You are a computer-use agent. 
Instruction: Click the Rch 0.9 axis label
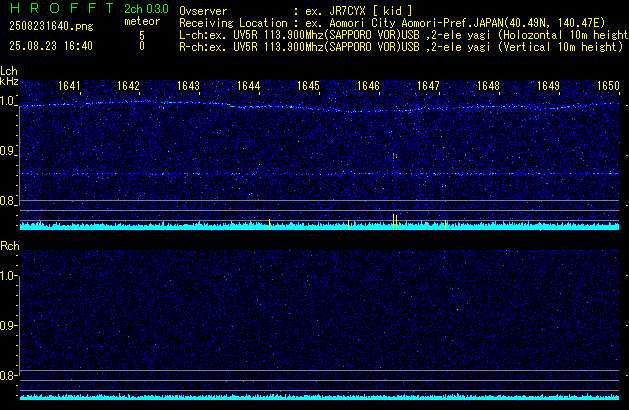7,325
